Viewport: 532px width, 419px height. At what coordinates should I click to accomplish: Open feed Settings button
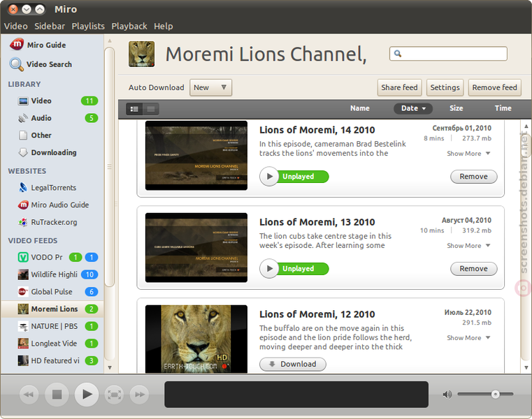(445, 87)
